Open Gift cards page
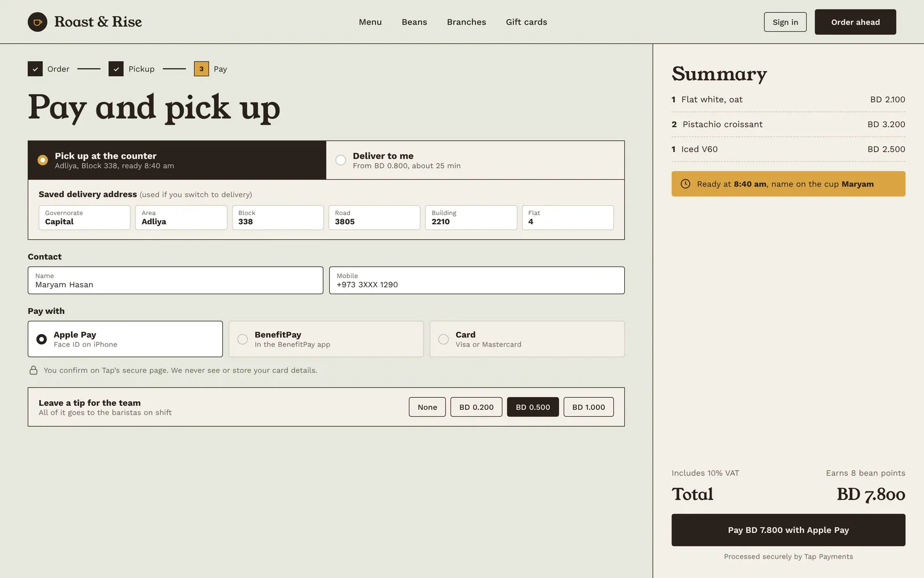 pyautogui.click(x=527, y=22)
